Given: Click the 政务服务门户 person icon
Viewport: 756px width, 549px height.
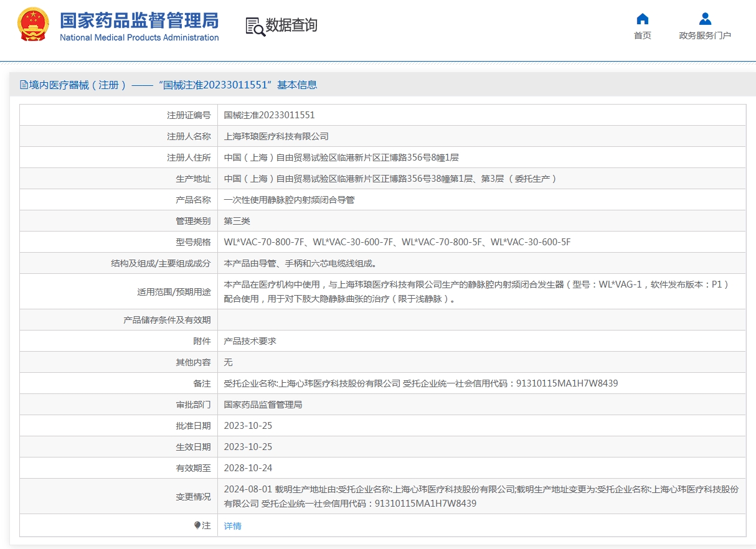Looking at the screenshot, I should click(705, 19).
